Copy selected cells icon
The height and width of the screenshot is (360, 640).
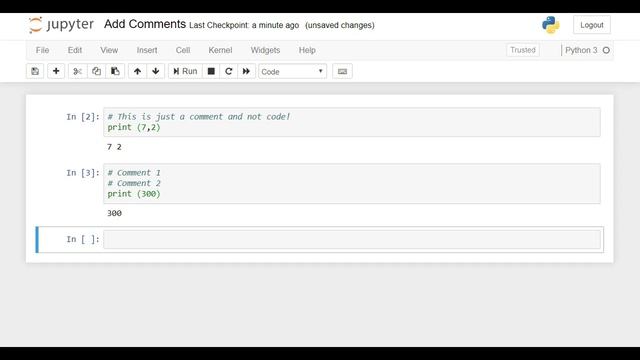[x=96, y=71]
